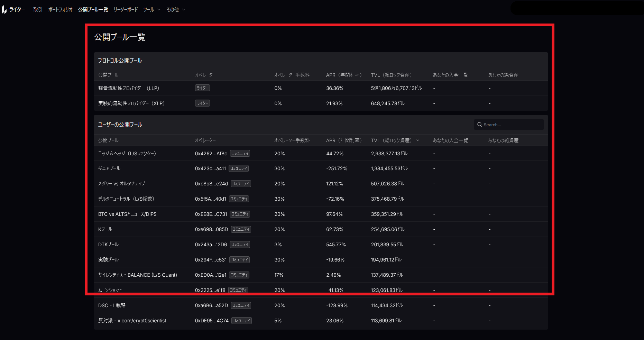Expand the その他 dropdown menu

tap(175, 10)
